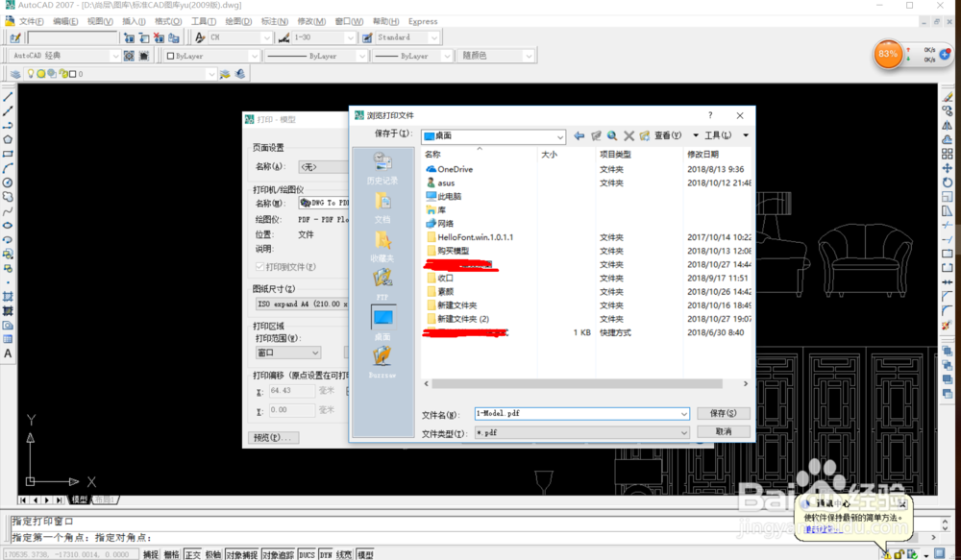Viewport: 961px width, 560px height.
Task: Select the Rotate tool in the right modify toolbar
Action: 948,183
